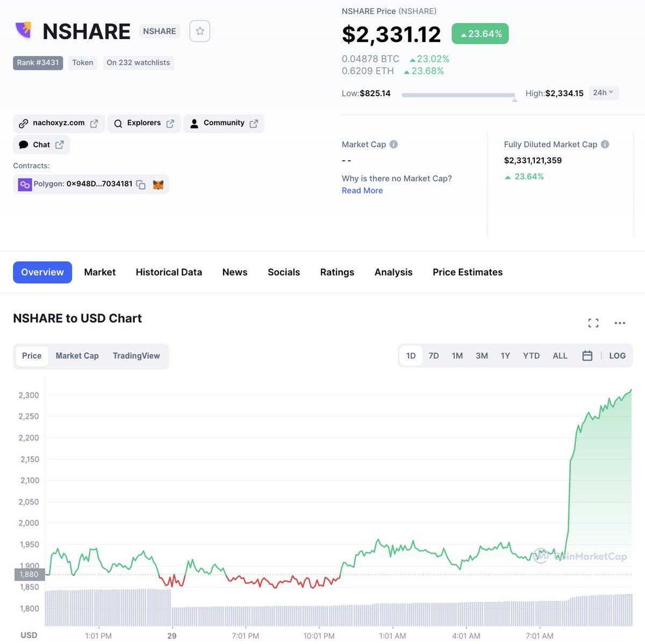This screenshot has height=644, width=645.
Task: Click the Low:$825.14 value
Action: (x=366, y=94)
